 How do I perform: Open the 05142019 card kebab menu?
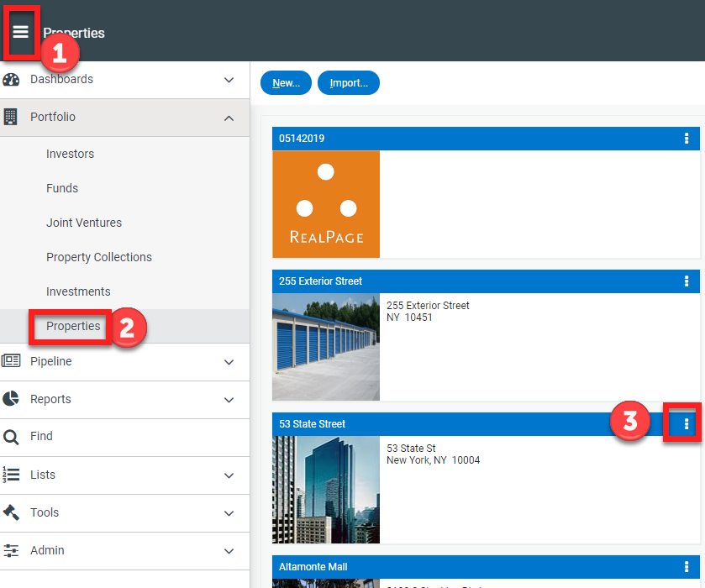click(687, 139)
